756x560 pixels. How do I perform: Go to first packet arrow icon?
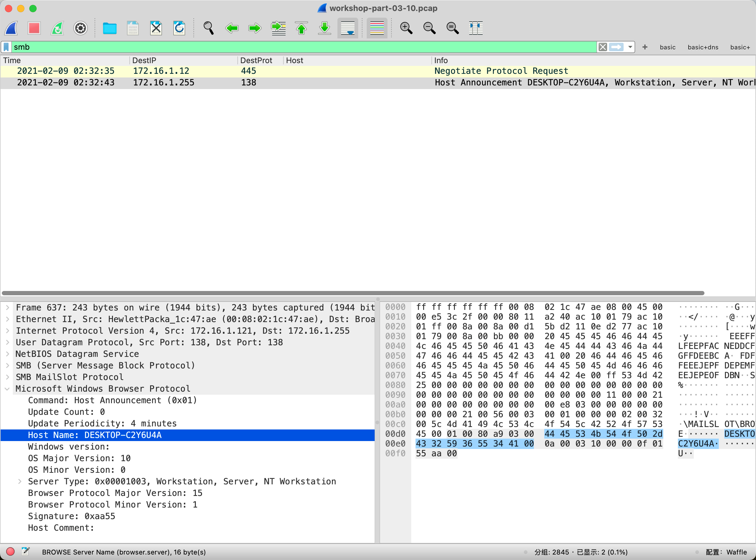[301, 28]
